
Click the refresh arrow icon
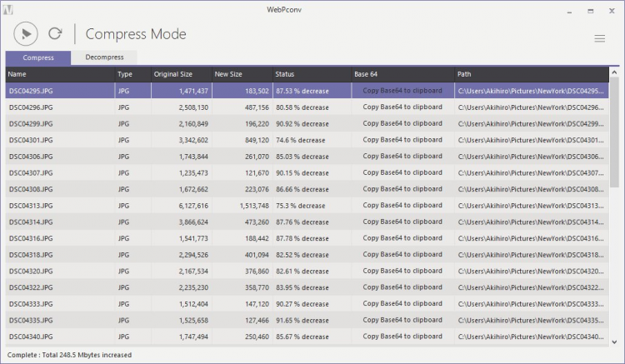[x=56, y=33]
